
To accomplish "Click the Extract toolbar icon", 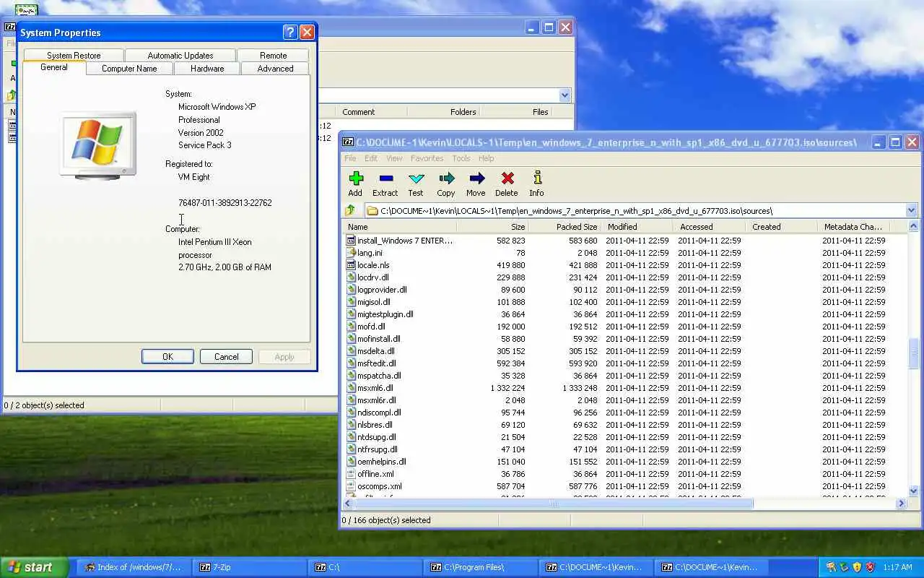I will (385, 178).
